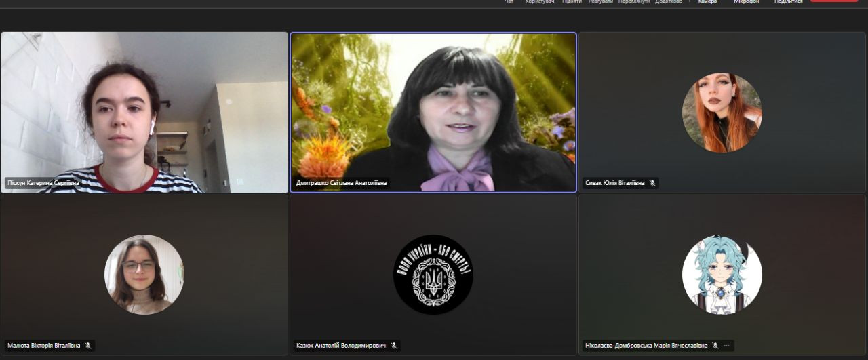
Task: Toggle the Мікрофон button
Action: [x=747, y=2]
